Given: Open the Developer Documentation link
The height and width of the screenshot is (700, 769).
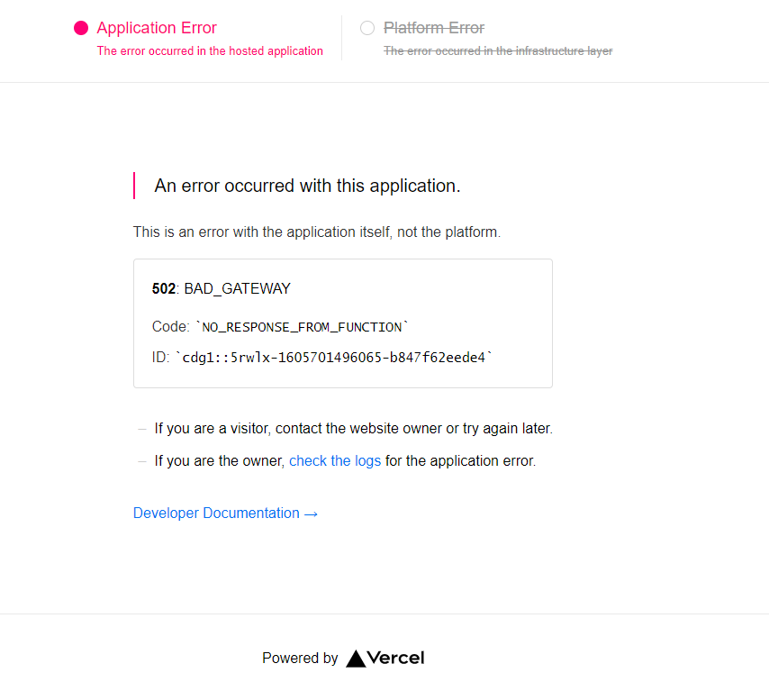Looking at the screenshot, I should [216, 513].
